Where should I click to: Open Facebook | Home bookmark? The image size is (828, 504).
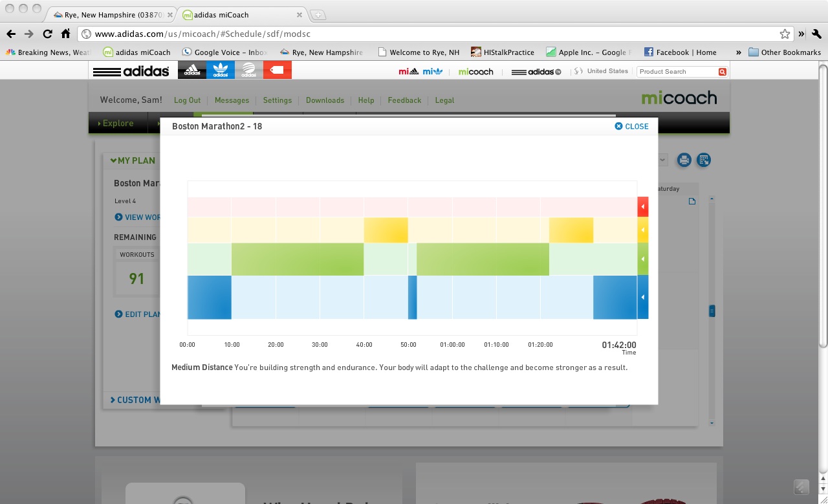pyautogui.click(x=681, y=52)
